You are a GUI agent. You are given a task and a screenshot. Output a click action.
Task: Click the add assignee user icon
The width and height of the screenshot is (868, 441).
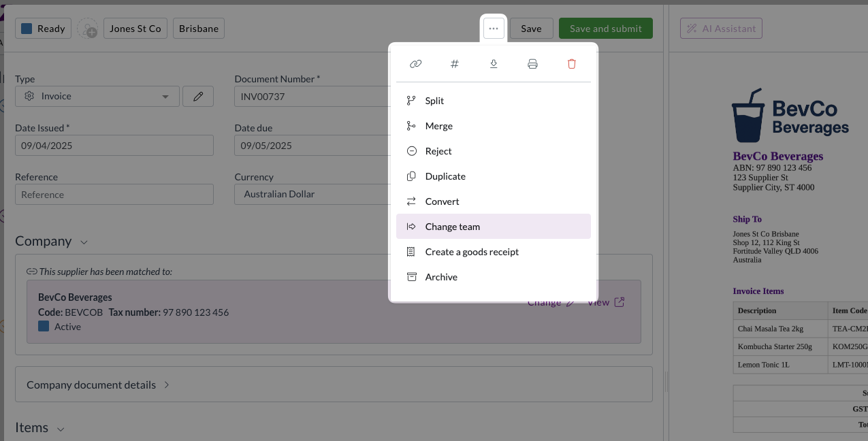[88, 29]
